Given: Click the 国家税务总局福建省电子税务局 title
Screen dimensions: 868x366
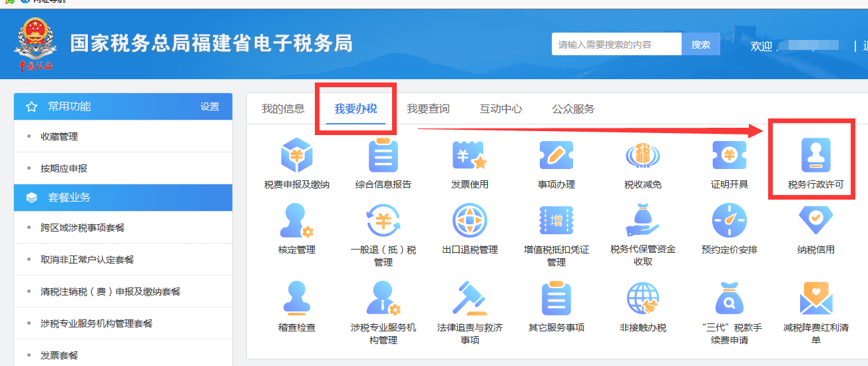Looking at the screenshot, I should tap(212, 43).
